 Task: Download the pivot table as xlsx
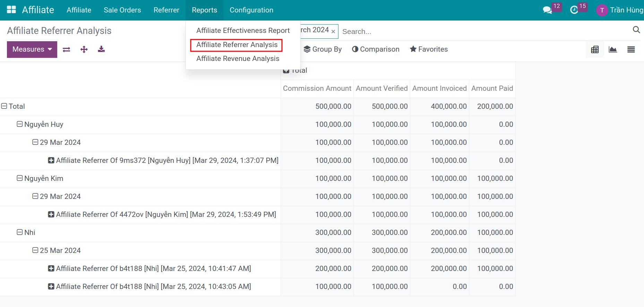(101, 49)
